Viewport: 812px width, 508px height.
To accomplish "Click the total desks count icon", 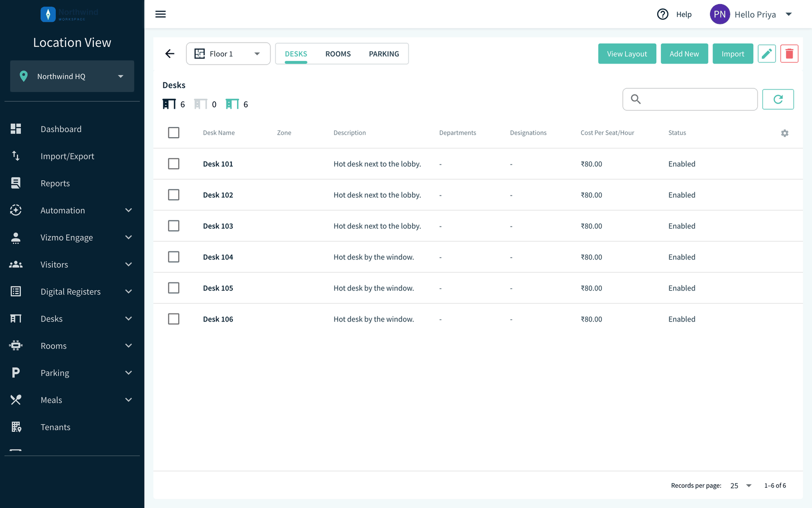I will 169,104.
